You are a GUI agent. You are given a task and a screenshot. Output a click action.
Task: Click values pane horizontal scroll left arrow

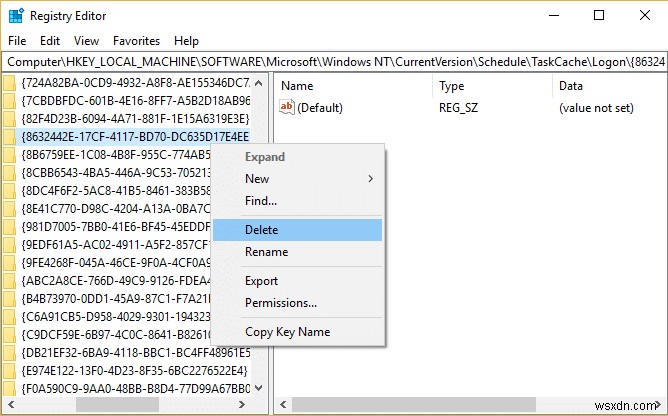(x=283, y=404)
